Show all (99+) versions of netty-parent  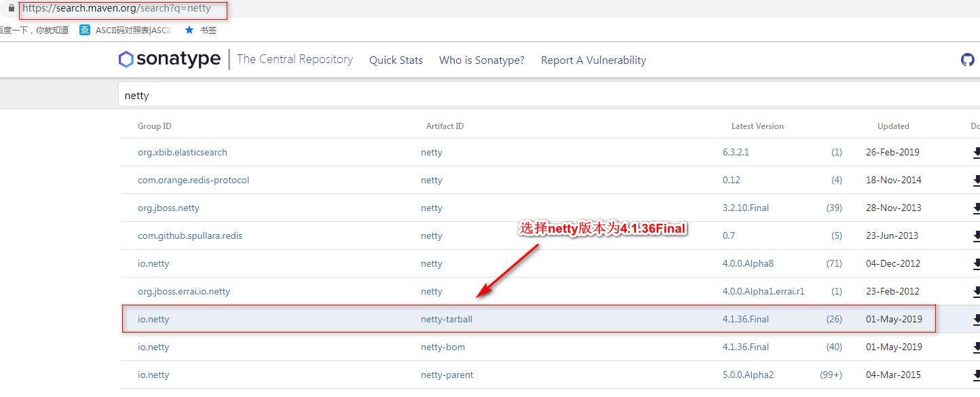pyautogui.click(x=831, y=375)
